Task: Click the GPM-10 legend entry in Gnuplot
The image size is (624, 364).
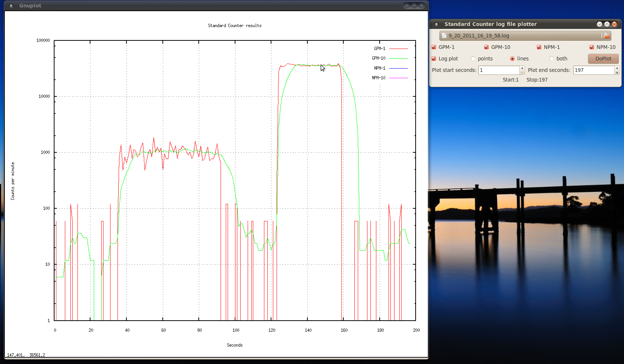Action: click(379, 58)
